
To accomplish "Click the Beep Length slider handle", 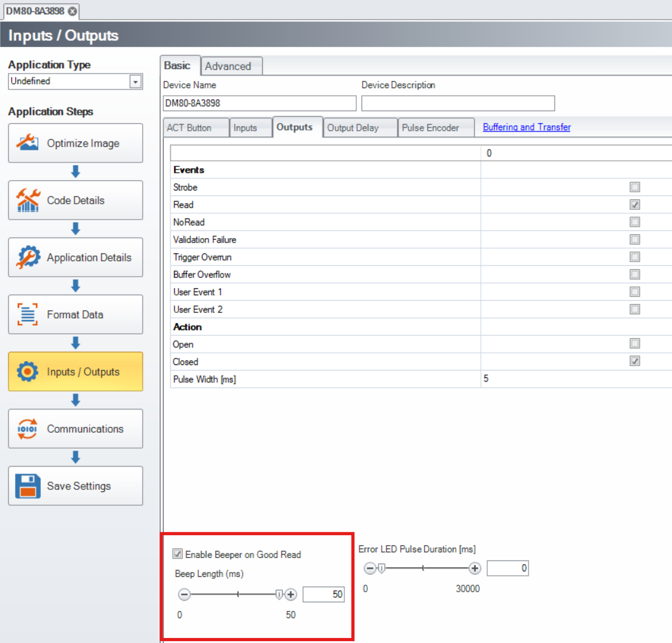I will [279, 595].
